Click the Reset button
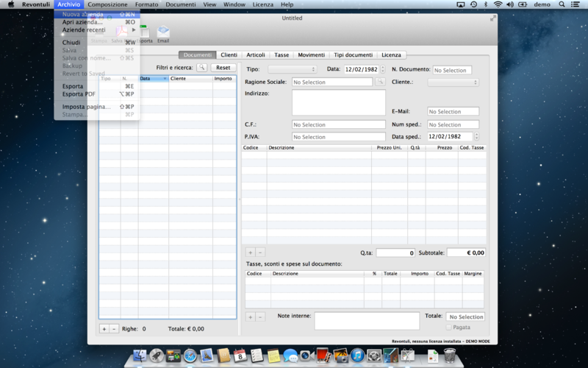 point(223,68)
